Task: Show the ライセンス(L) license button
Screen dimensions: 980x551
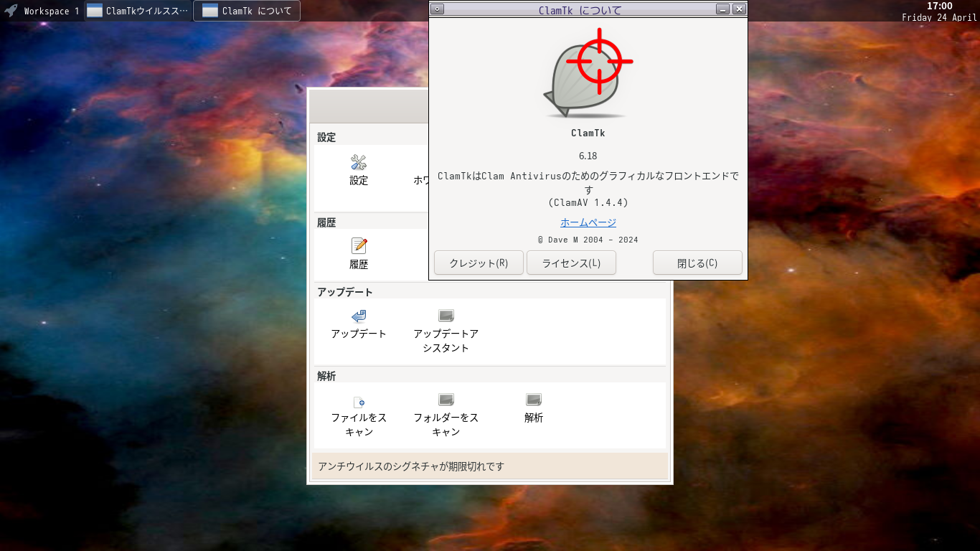Action: coord(571,263)
